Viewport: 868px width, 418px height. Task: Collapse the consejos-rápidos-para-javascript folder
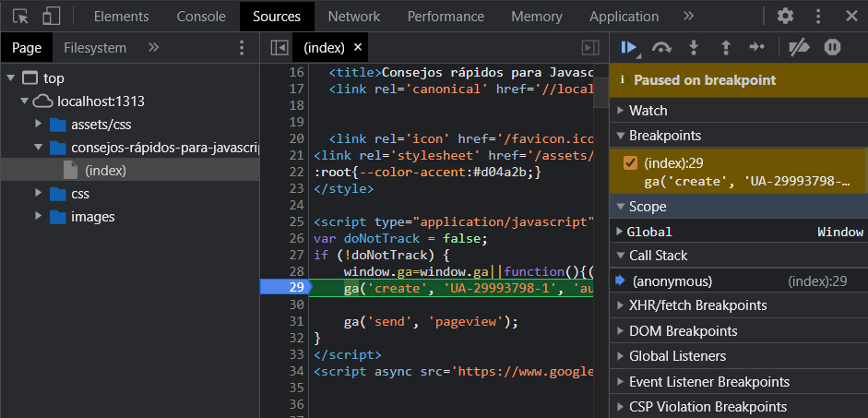[38, 148]
